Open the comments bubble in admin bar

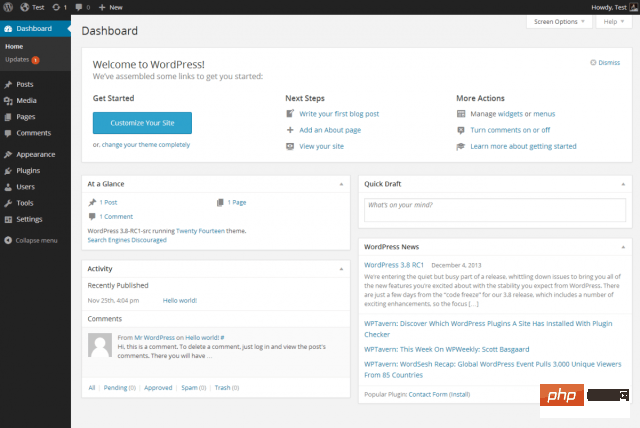click(83, 7)
